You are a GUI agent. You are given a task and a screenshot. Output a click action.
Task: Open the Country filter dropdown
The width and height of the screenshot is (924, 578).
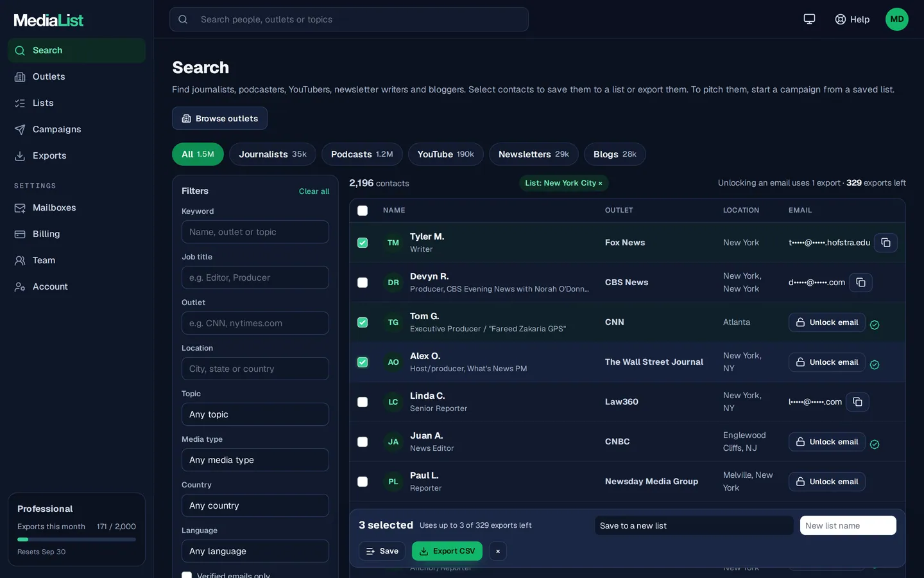click(x=255, y=505)
